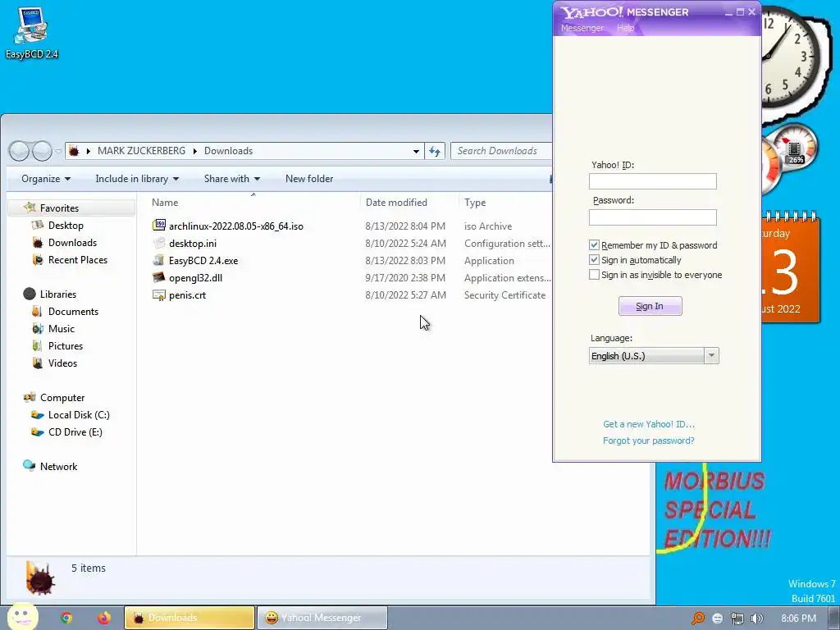Click the Documents library icon

point(38,311)
